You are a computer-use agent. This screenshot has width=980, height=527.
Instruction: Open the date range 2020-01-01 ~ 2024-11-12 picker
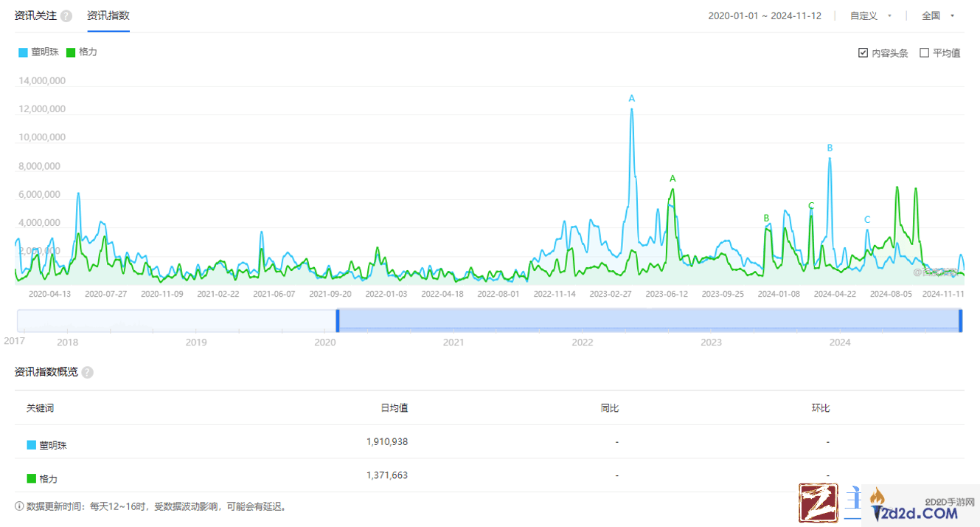point(765,15)
